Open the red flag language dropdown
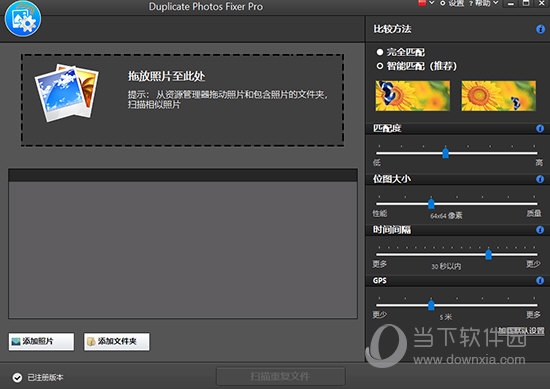 [x=426, y=3]
